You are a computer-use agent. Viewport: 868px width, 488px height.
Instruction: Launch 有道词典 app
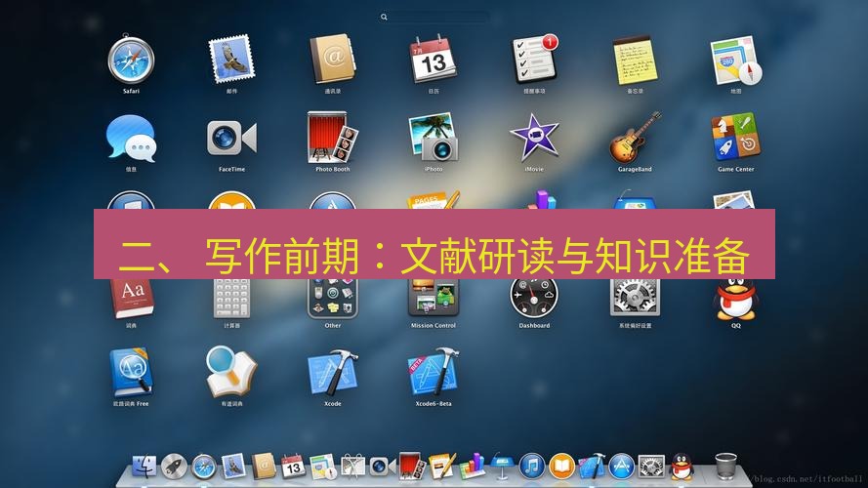click(231, 373)
